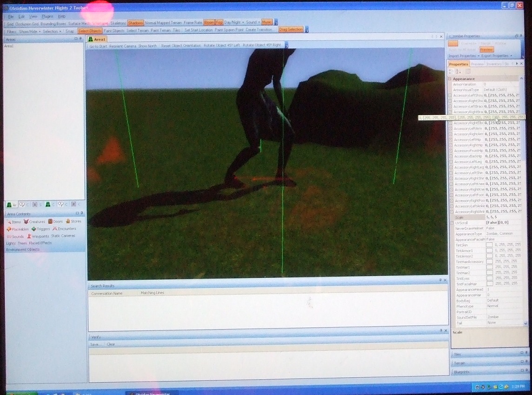Expand the AccessoryLeftShoulder property
The image size is (532, 395).
click(450, 95)
